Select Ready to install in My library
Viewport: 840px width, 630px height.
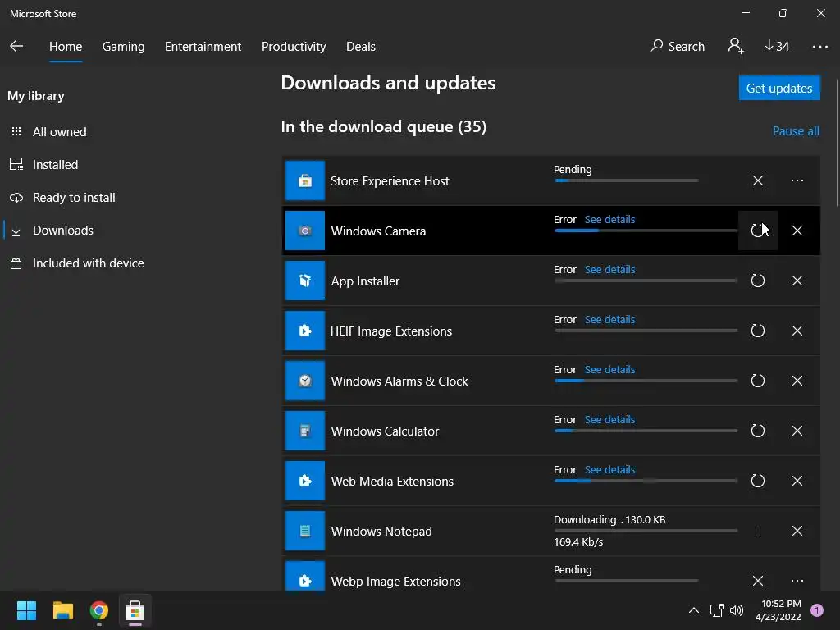tap(74, 198)
